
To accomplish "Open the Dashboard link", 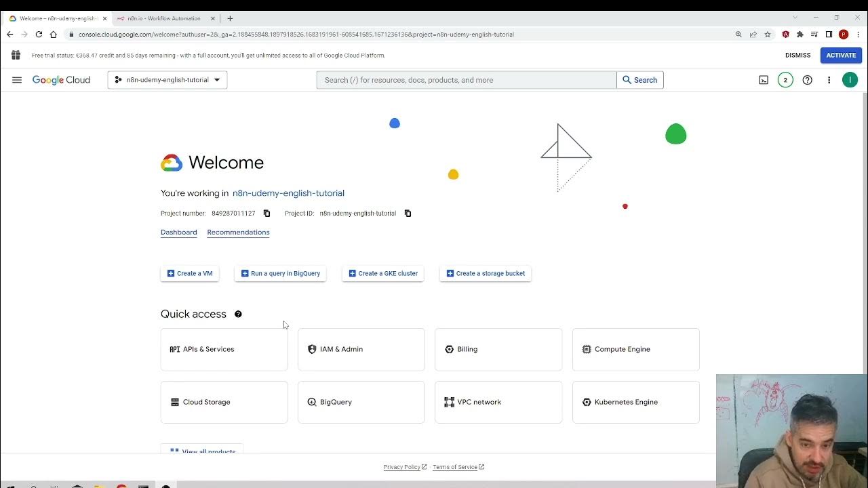I will click(x=179, y=232).
